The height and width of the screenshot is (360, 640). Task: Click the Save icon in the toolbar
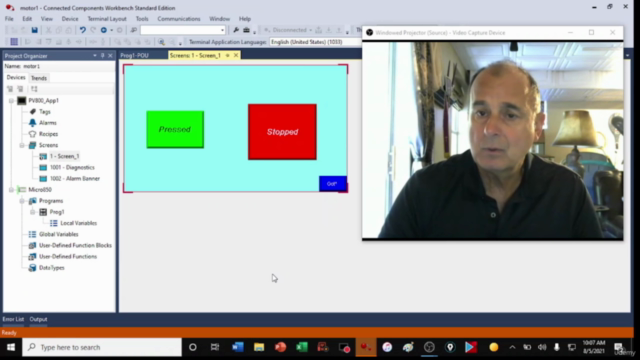pyautogui.click(x=35, y=30)
